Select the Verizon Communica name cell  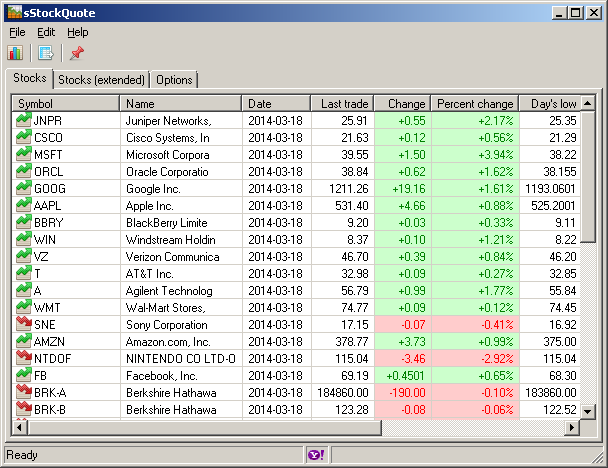[x=181, y=257]
